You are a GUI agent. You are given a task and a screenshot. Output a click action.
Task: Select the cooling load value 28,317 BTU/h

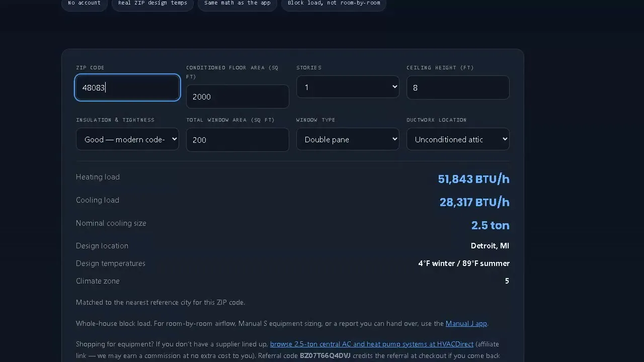[474, 202]
